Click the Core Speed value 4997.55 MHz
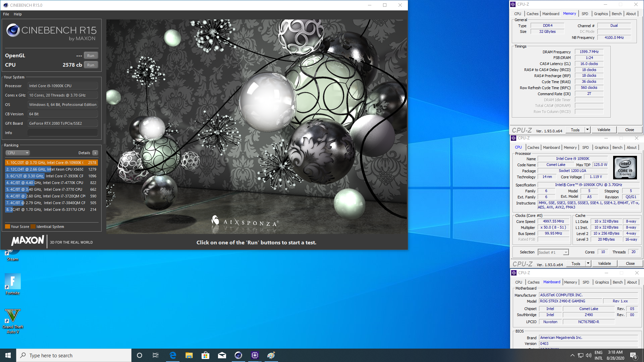This screenshot has height=362, width=644. (553, 222)
